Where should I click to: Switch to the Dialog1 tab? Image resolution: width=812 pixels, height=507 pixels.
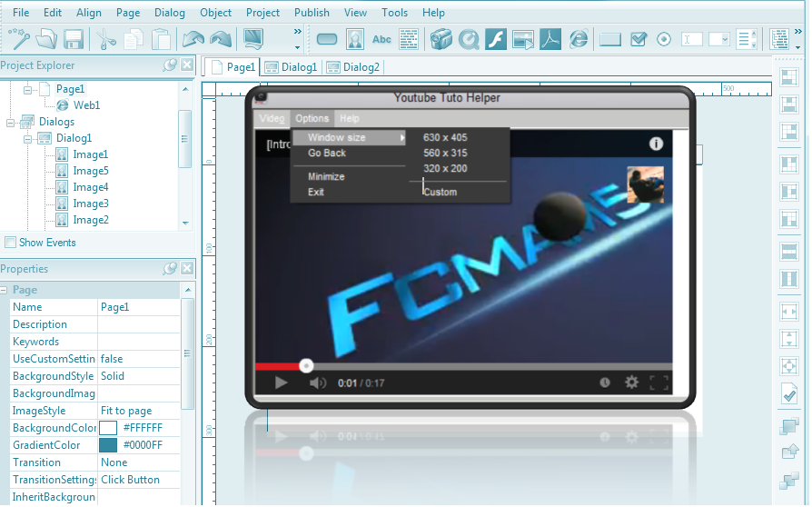tap(291, 67)
